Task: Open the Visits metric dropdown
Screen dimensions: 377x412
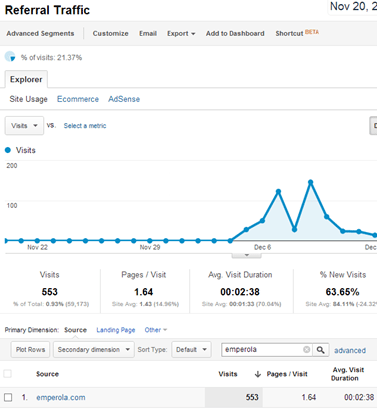Action: coord(24,126)
